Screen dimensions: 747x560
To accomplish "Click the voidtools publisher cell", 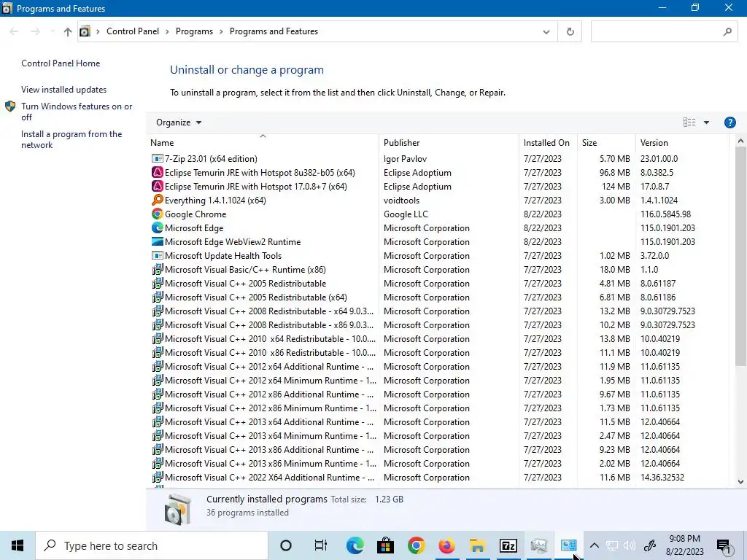I will pos(402,200).
